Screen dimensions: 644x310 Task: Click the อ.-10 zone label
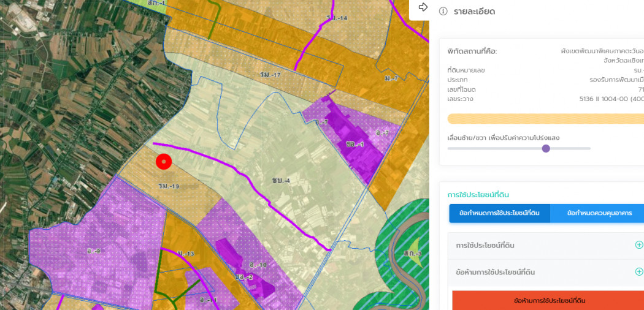pos(258,265)
